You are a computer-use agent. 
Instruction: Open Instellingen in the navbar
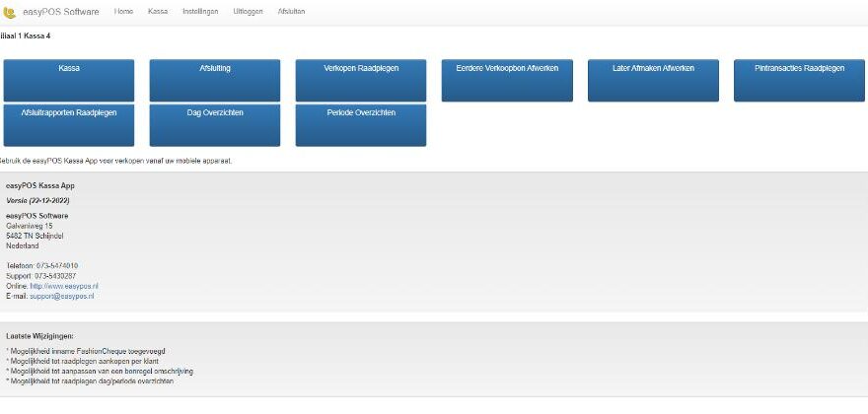(200, 12)
